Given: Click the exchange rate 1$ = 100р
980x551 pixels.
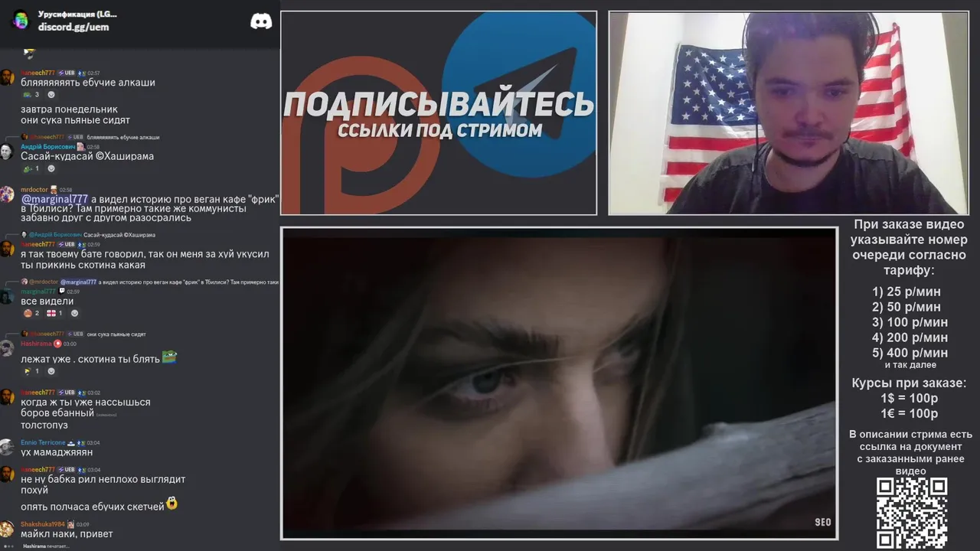Looking at the screenshot, I should pos(910,399).
